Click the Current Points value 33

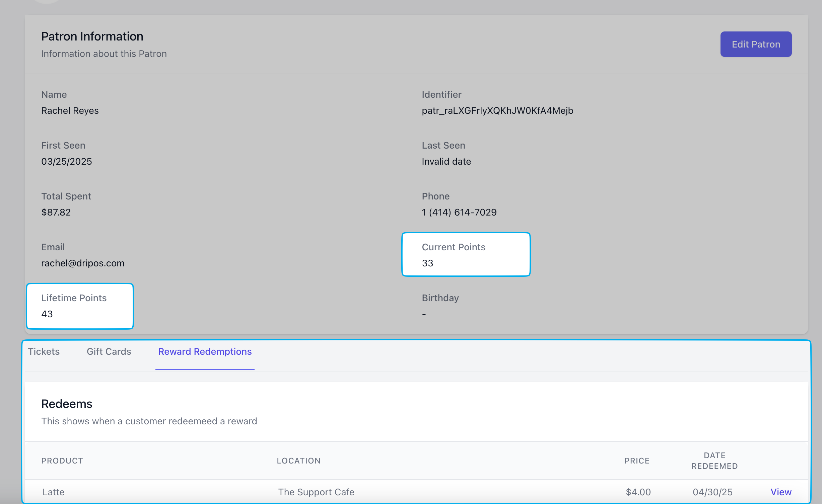point(427,263)
